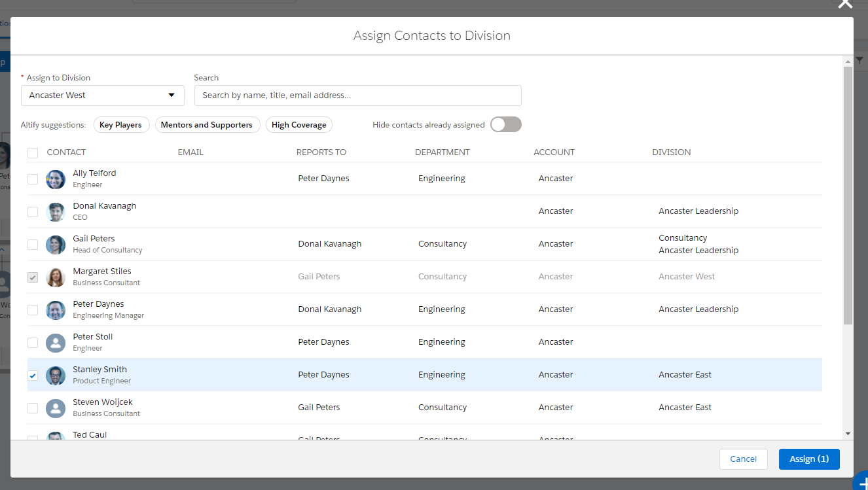Click the scroll down arrow in list

point(848,433)
